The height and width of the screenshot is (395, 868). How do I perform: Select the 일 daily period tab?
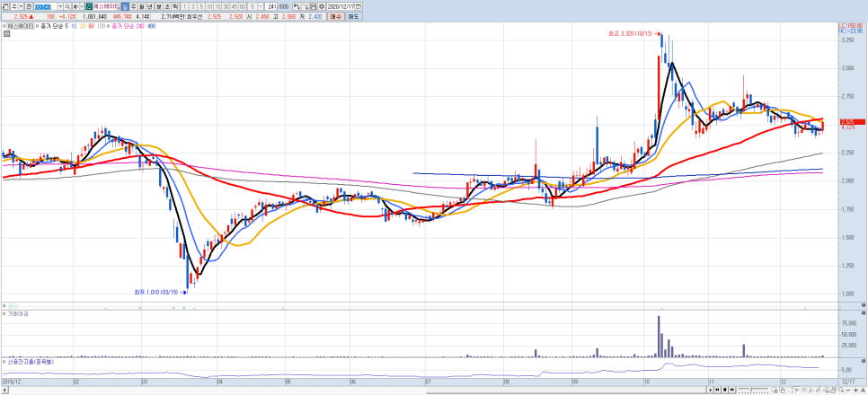tap(125, 6)
